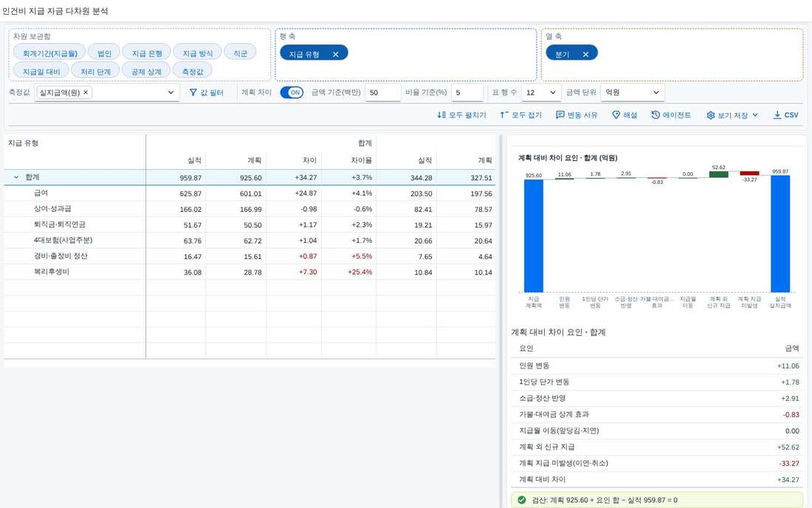Remove 지급 유형 chip from row axis
Image resolution: width=812 pixels, height=508 pixels.
(x=336, y=55)
